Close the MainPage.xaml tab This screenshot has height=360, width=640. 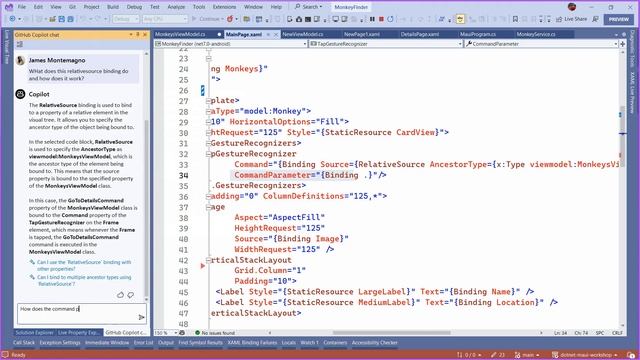pos(276,35)
